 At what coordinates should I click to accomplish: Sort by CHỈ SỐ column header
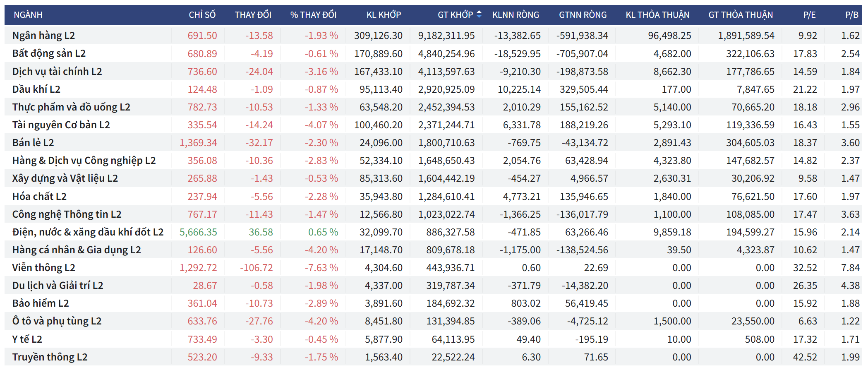202,15
